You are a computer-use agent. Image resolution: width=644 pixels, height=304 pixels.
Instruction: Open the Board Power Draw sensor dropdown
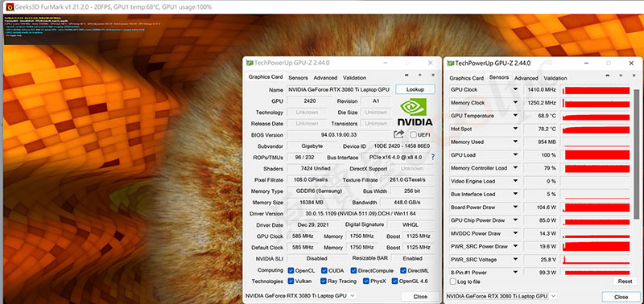click(515, 207)
